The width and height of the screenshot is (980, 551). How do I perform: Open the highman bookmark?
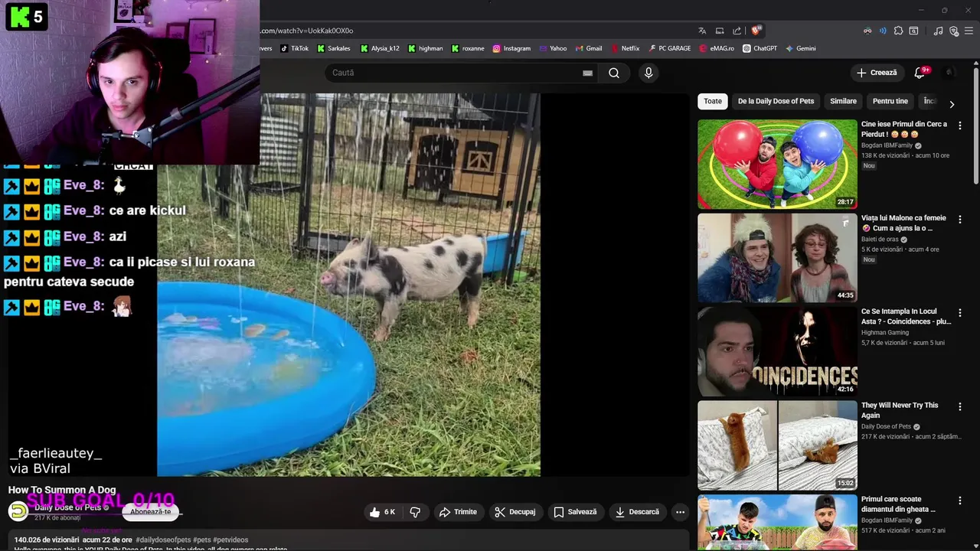coord(425,48)
